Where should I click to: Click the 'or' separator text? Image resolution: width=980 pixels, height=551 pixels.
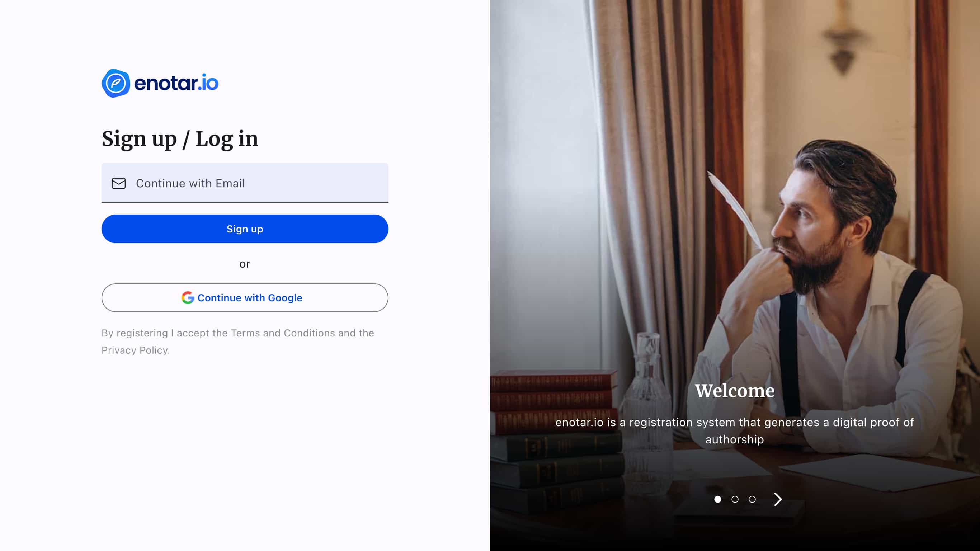pyautogui.click(x=245, y=264)
